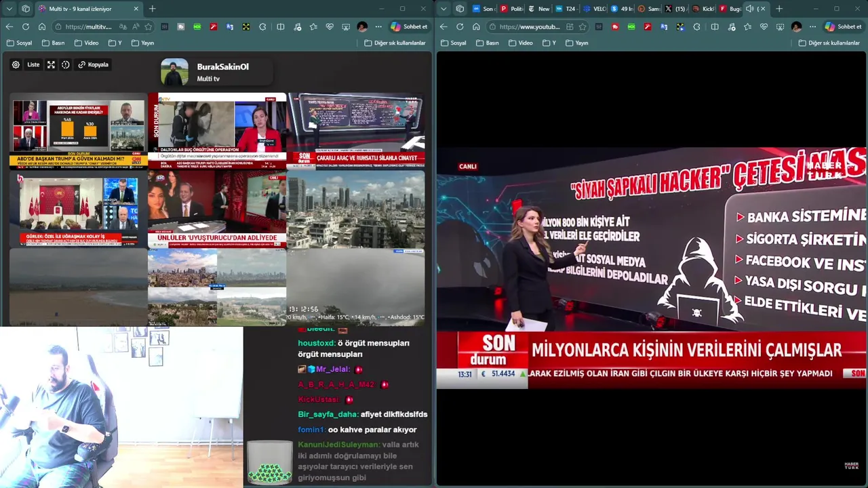Mute the playing tab via speaker icon
The height and width of the screenshot is (488, 868).
pyautogui.click(x=749, y=9)
